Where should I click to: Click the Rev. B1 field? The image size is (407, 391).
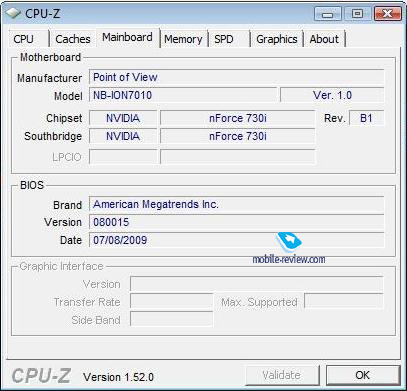[366, 118]
